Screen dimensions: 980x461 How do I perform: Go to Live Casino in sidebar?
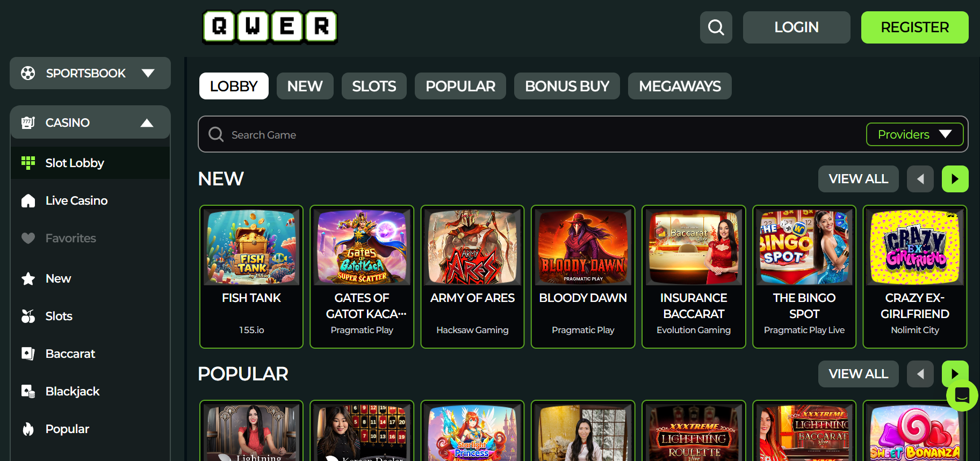(76, 200)
